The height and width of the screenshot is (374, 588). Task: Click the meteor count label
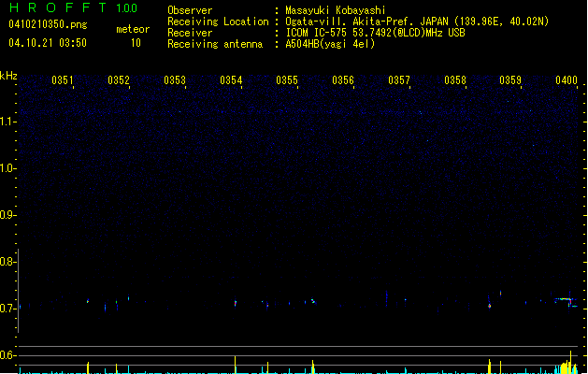133,29
